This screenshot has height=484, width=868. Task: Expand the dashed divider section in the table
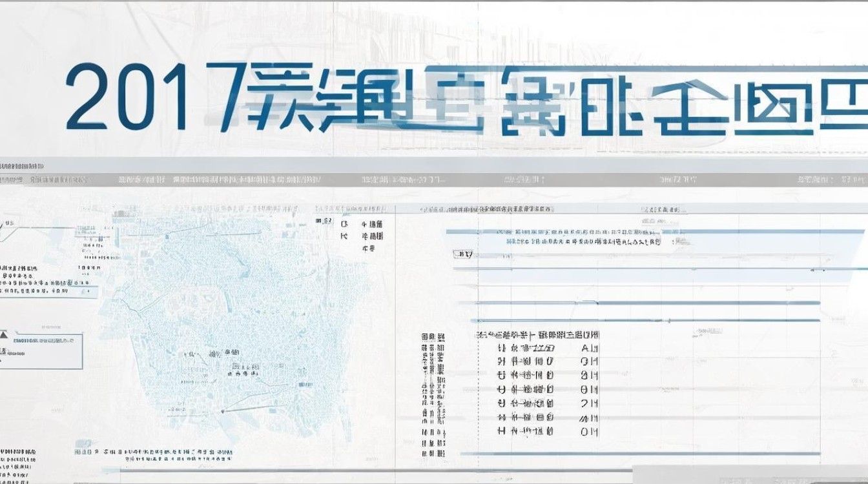(478, 387)
